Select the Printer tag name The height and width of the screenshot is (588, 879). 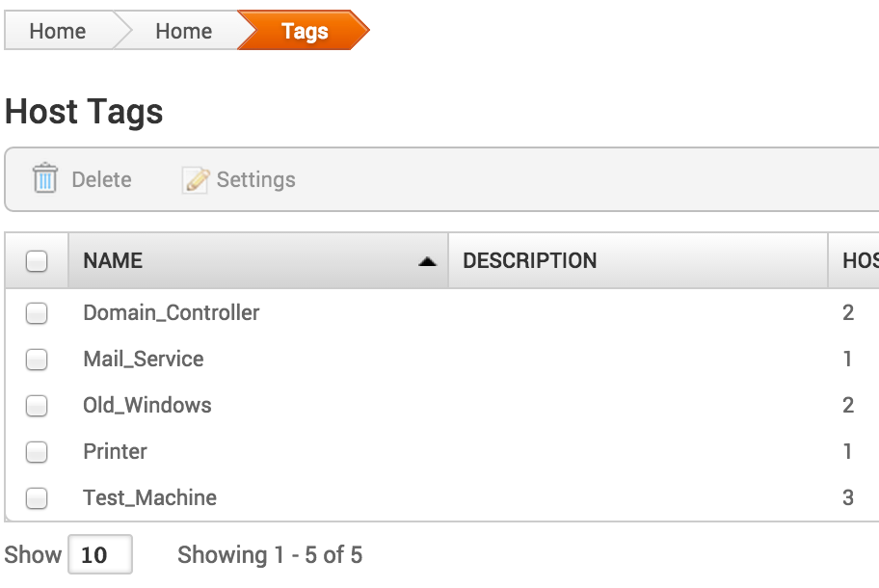pos(115,451)
